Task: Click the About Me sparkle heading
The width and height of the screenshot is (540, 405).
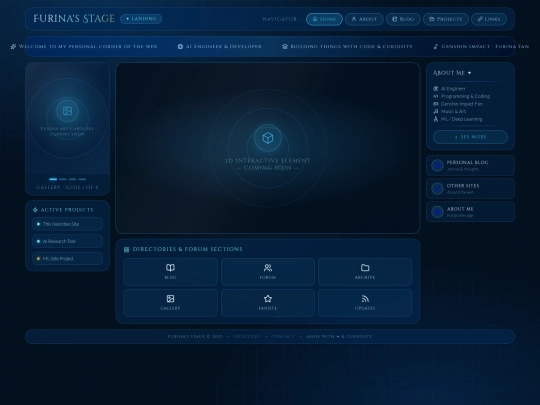Action: [452, 73]
